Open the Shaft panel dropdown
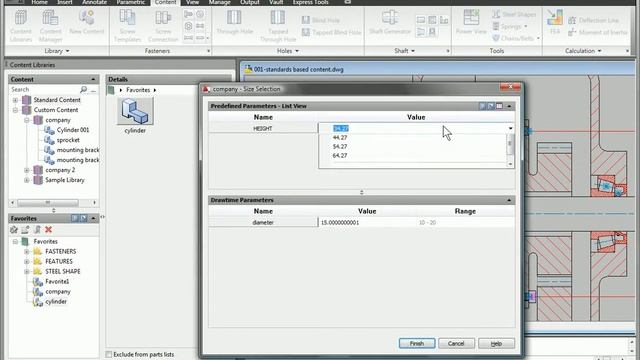 click(x=404, y=51)
